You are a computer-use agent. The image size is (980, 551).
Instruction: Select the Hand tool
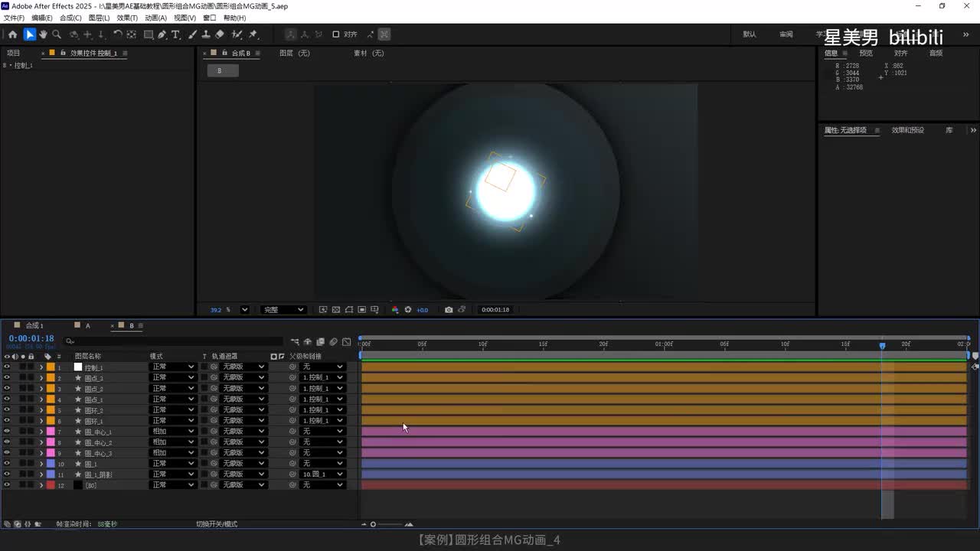click(x=43, y=34)
